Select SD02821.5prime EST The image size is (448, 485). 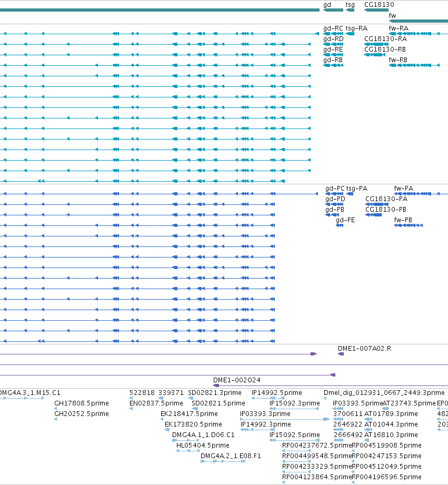218,403
